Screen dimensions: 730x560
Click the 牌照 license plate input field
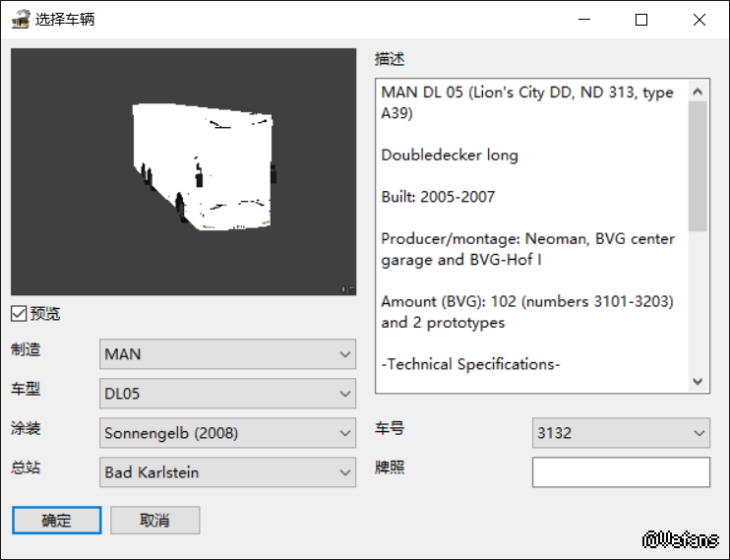(620, 472)
